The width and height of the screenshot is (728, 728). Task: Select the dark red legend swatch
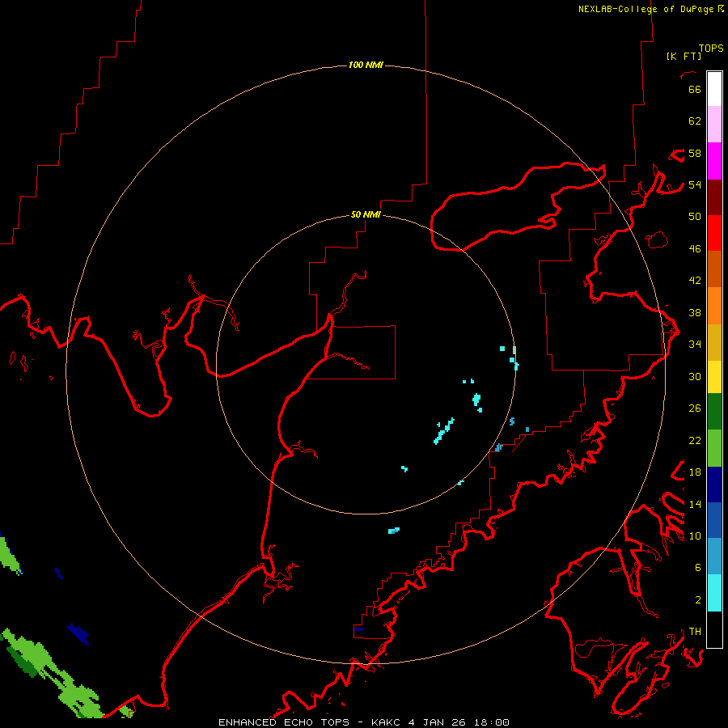point(714,197)
